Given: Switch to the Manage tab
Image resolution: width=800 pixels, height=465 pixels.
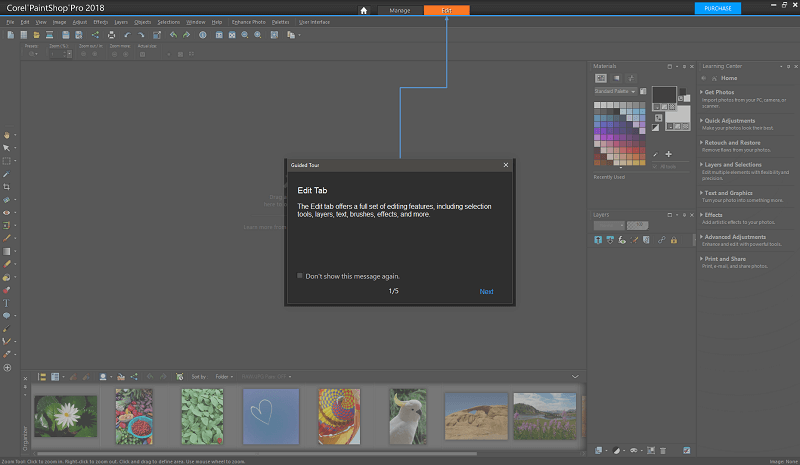Looking at the screenshot, I should (x=400, y=10).
